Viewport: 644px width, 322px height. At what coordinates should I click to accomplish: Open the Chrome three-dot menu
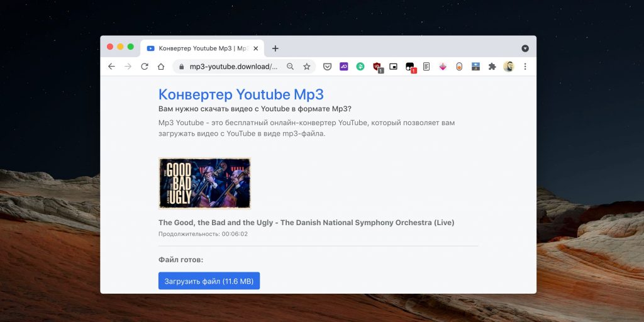coord(525,67)
